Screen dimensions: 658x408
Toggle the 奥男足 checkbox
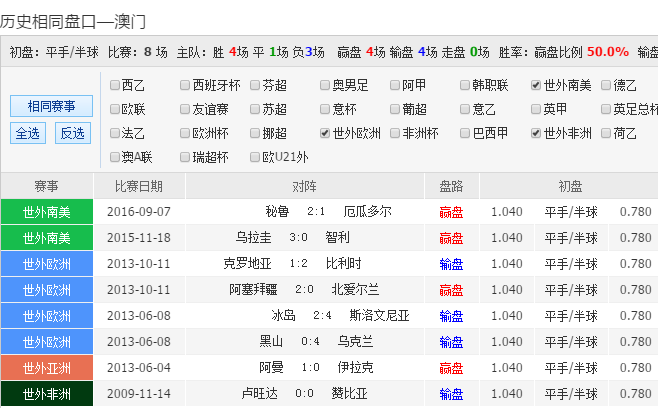(x=325, y=85)
